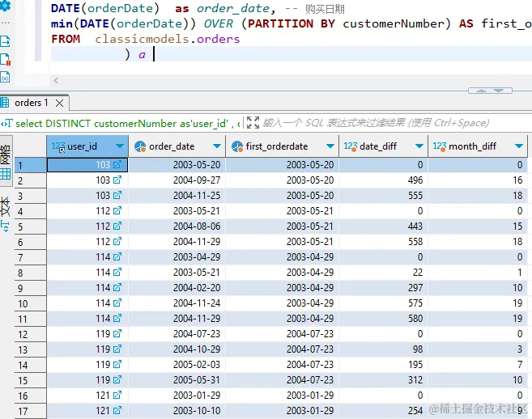The image size is (532, 419).
Task: Close the orders 1 result tab
Action: [59, 103]
